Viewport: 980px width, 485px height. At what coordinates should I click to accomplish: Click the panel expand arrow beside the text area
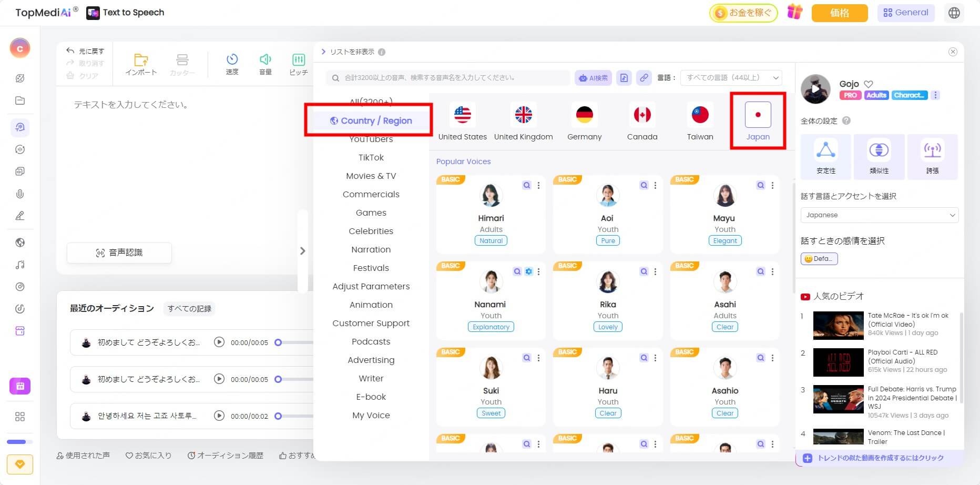302,251
